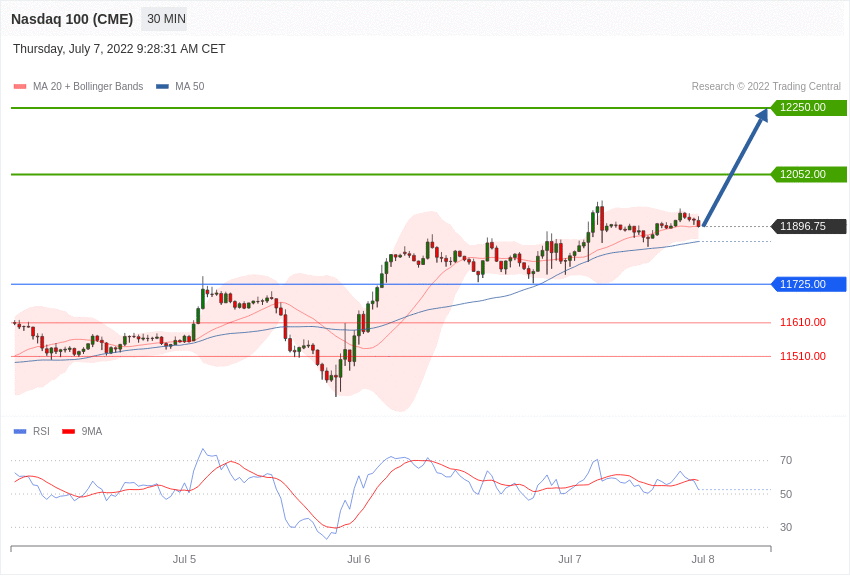The width and height of the screenshot is (850, 576).
Task: Select the blue 11725.00 pivot price tag
Action: [x=808, y=284]
